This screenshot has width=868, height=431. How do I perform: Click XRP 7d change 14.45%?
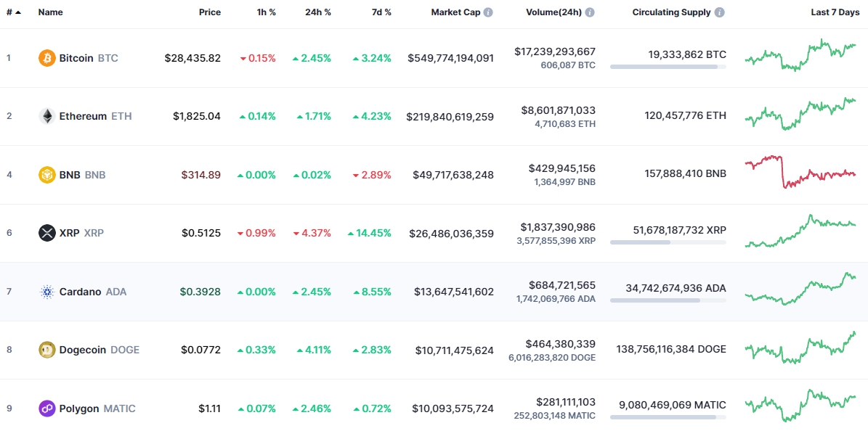[370, 233]
